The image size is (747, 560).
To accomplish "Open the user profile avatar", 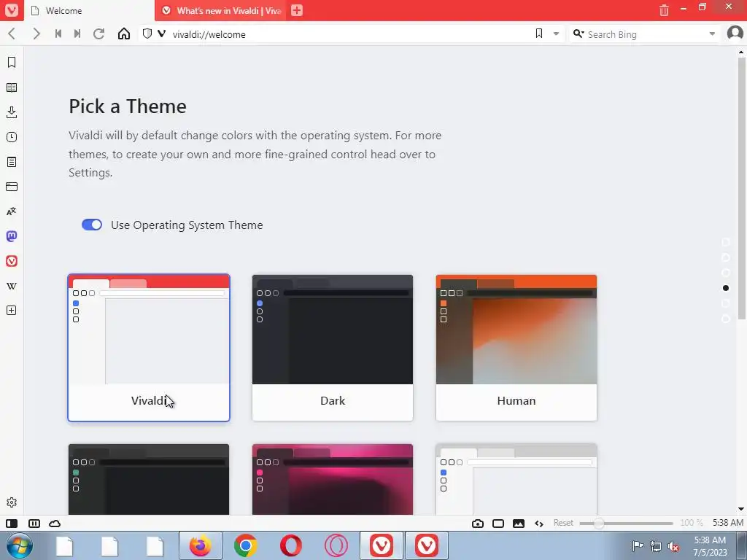I will [x=735, y=34].
